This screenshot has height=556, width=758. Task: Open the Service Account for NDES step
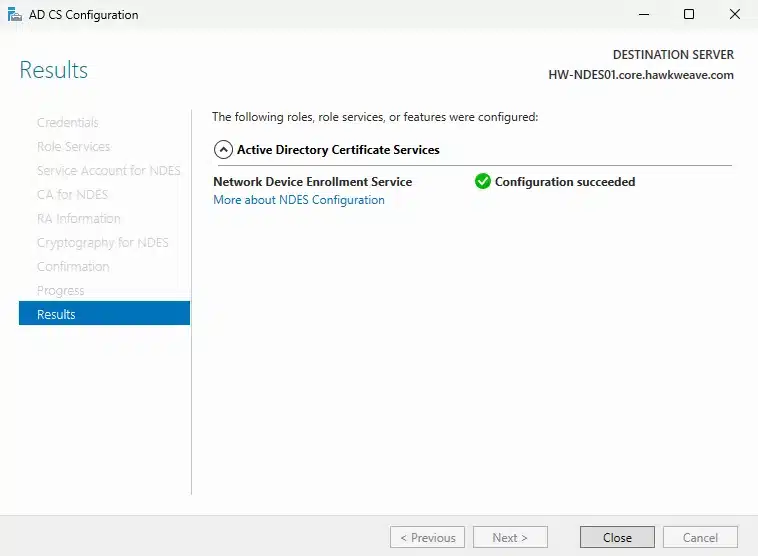pyautogui.click(x=109, y=171)
